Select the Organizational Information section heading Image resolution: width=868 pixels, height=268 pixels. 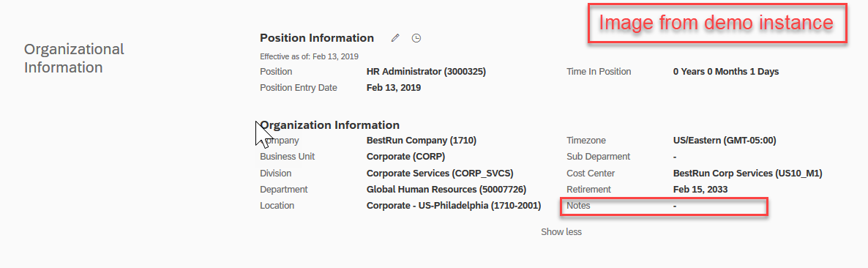point(74,58)
